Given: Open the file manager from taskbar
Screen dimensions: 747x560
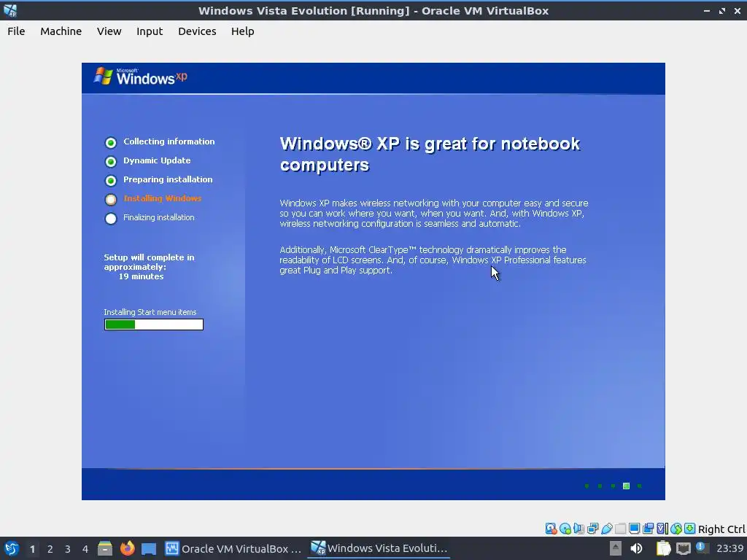Looking at the screenshot, I should point(105,548).
